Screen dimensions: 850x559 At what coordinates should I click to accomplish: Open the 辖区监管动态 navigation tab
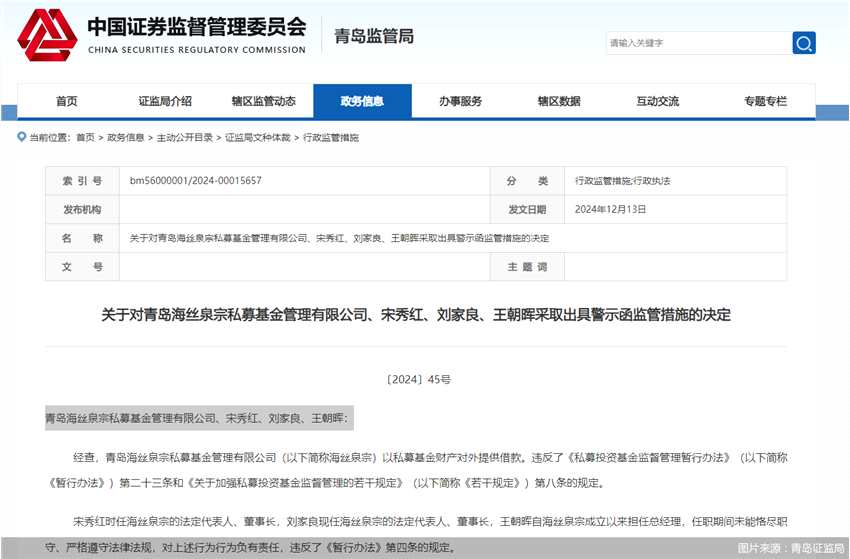(264, 101)
